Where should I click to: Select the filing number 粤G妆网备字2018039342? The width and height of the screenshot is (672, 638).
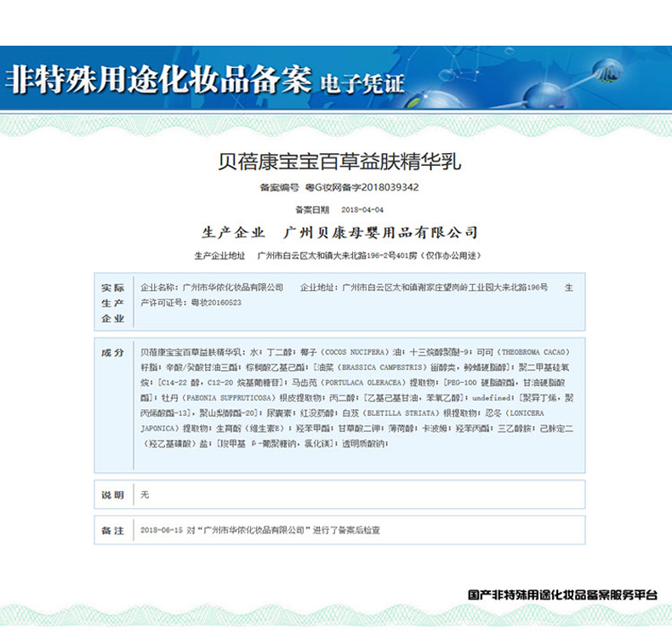[x=362, y=187]
